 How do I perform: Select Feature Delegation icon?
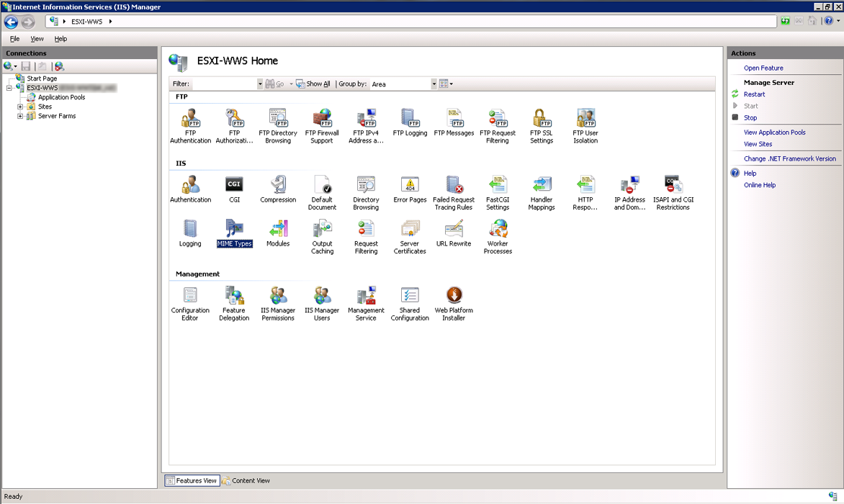click(234, 303)
